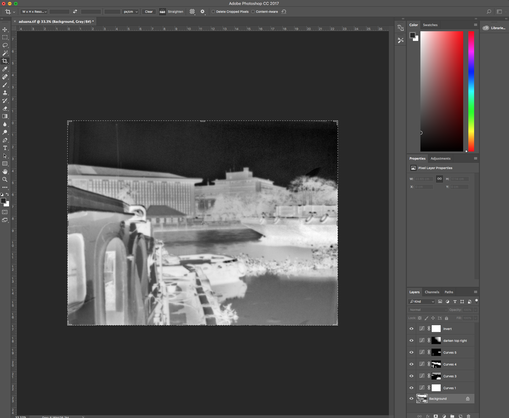Screen dimensions: 509x418
Task: Select the Pen tool
Action: pyautogui.click(x=5, y=140)
